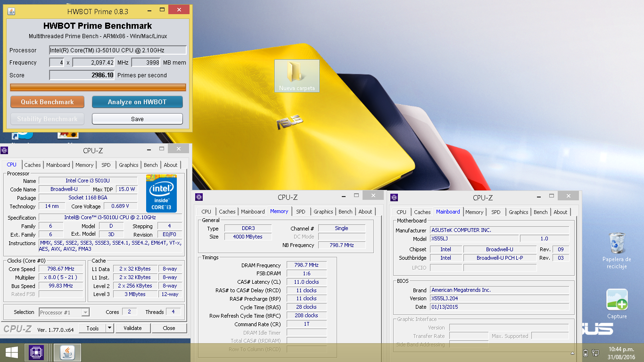The height and width of the screenshot is (362, 644).
Task: Open Graphics tab in the Mainboard window
Action: point(519,212)
